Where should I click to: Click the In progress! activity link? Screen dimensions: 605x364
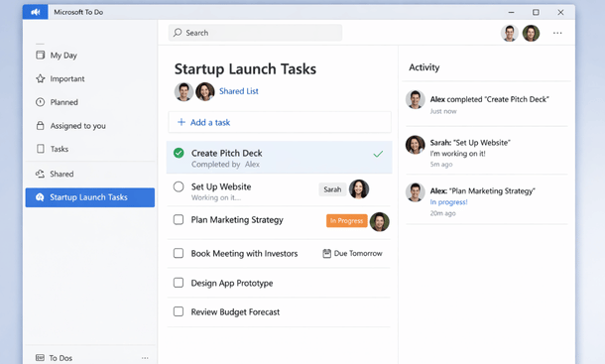click(448, 202)
